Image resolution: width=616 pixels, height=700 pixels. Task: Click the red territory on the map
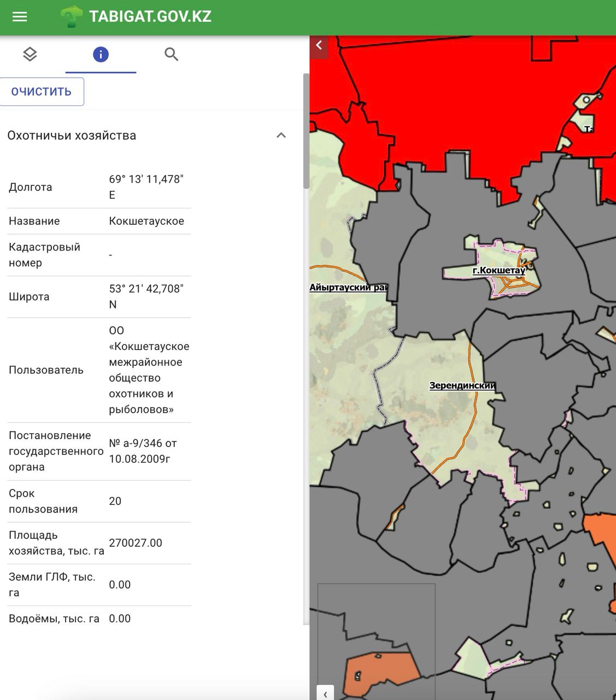[x=437, y=98]
